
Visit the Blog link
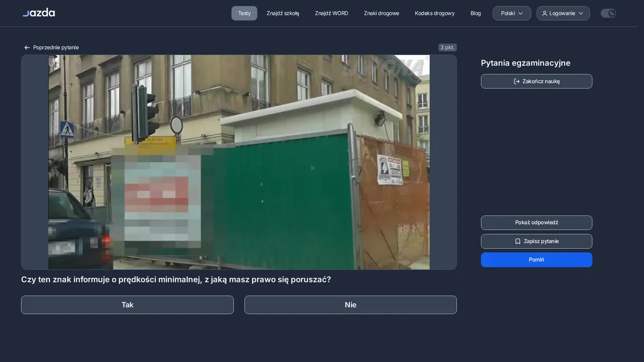click(x=475, y=13)
